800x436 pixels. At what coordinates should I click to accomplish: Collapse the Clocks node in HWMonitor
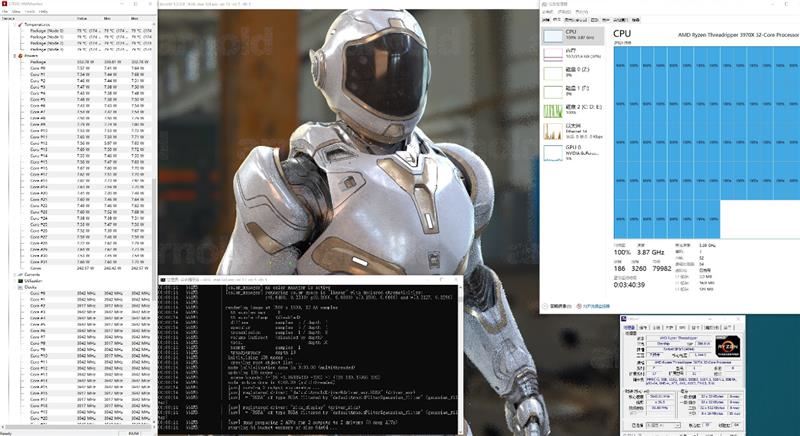click(14, 287)
